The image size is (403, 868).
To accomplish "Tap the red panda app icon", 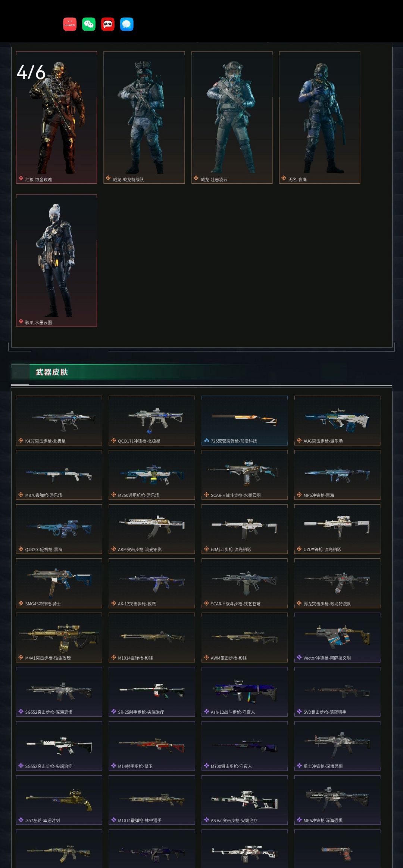I will [x=108, y=24].
